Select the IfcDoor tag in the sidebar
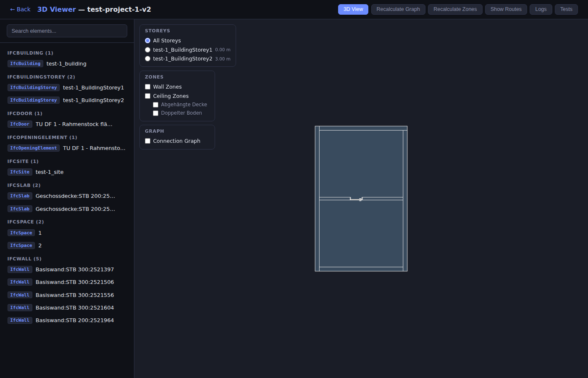Viewport: 588px width, 378px height. tap(20, 124)
